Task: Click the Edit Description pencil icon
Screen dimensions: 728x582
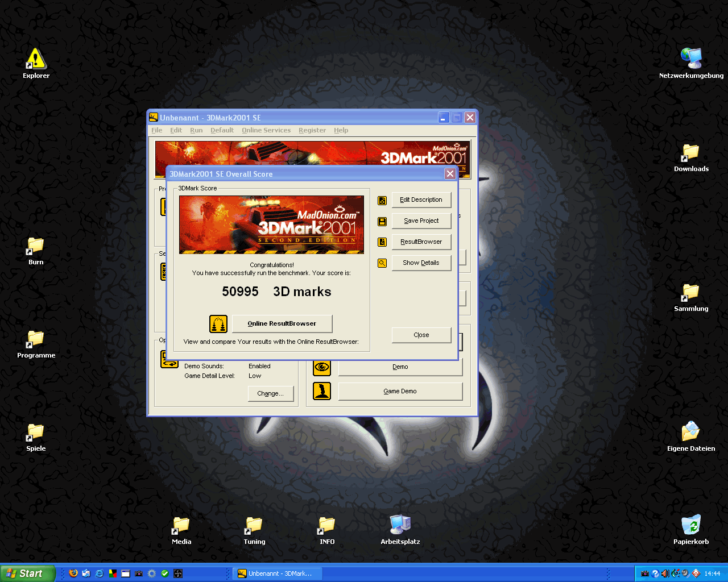Action: tap(382, 200)
